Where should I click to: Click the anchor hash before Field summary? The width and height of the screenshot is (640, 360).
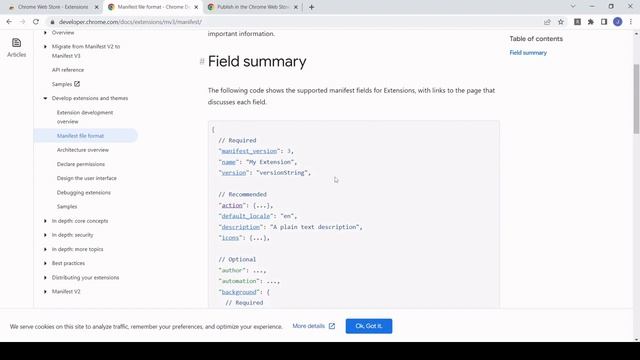click(x=202, y=62)
